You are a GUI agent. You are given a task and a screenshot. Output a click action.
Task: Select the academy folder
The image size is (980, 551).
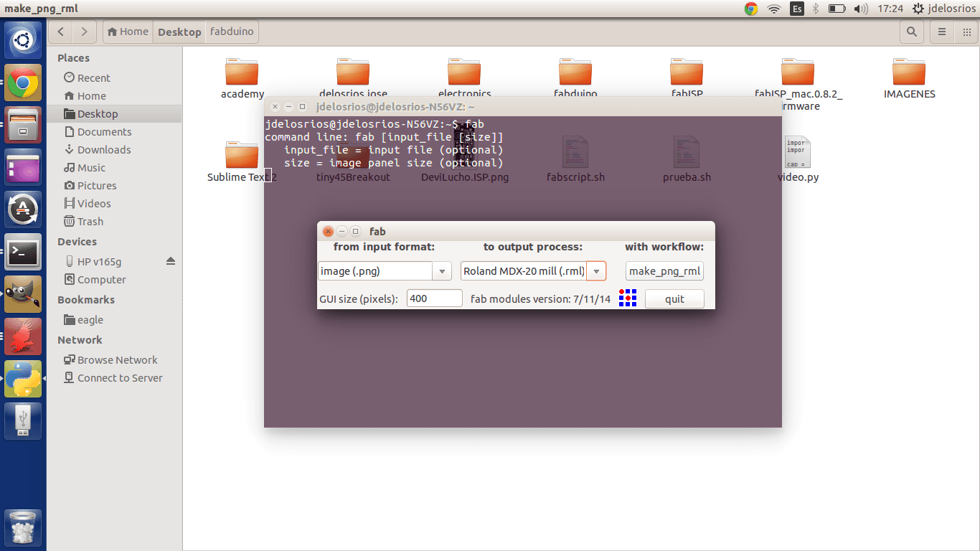pyautogui.click(x=242, y=77)
